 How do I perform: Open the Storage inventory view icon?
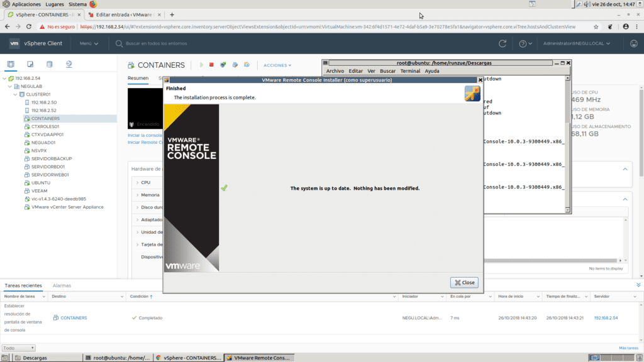click(x=49, y=64)
